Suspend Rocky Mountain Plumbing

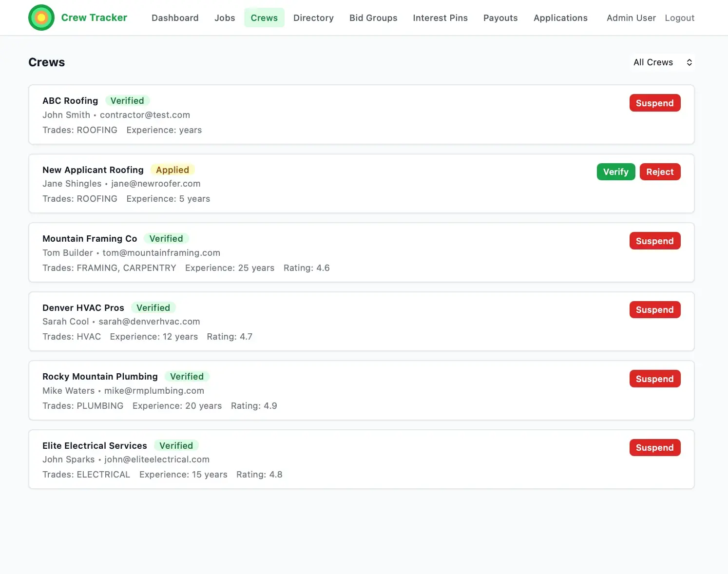point(654,379)
